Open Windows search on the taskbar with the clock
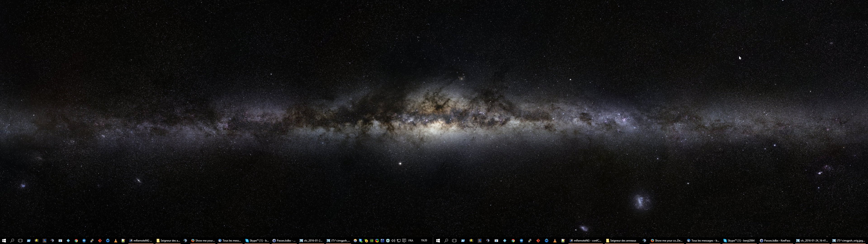Screen dimensions: 868x244 coord(12,241)
